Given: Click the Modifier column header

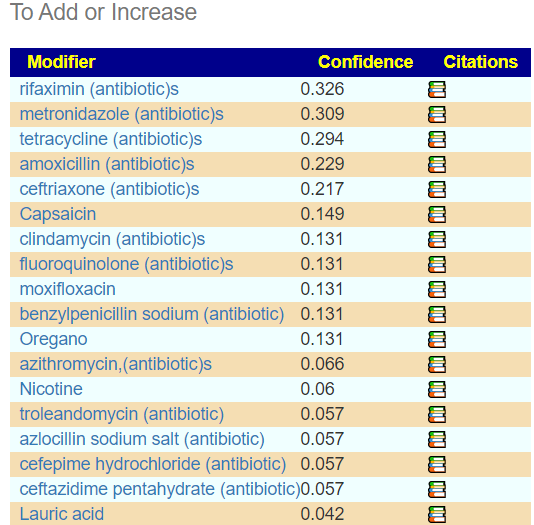Looking at the screenshot, I should pos(61,62).
